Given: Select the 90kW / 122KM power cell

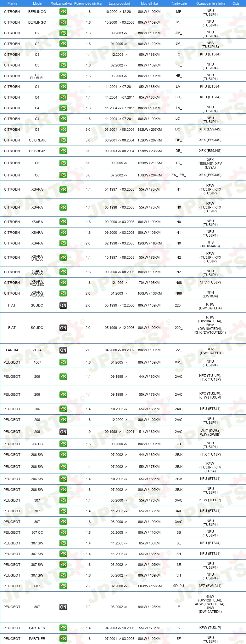Looking at the screenshot, I should pyautogui.click(x=149, y=44).
